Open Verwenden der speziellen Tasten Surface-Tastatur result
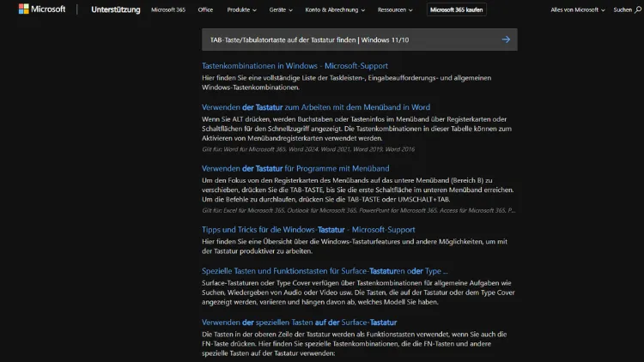Screen dimensions: 644x362 (299, 323)
